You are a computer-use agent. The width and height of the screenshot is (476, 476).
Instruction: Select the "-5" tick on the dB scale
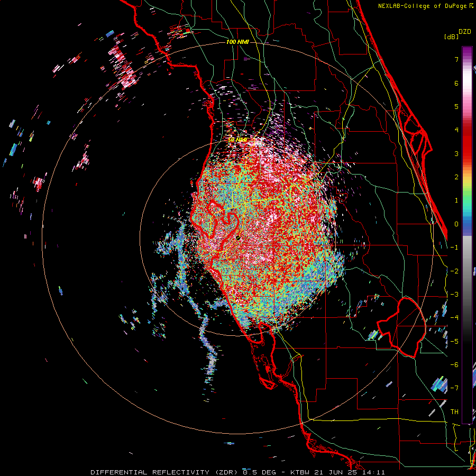[454, 341]
